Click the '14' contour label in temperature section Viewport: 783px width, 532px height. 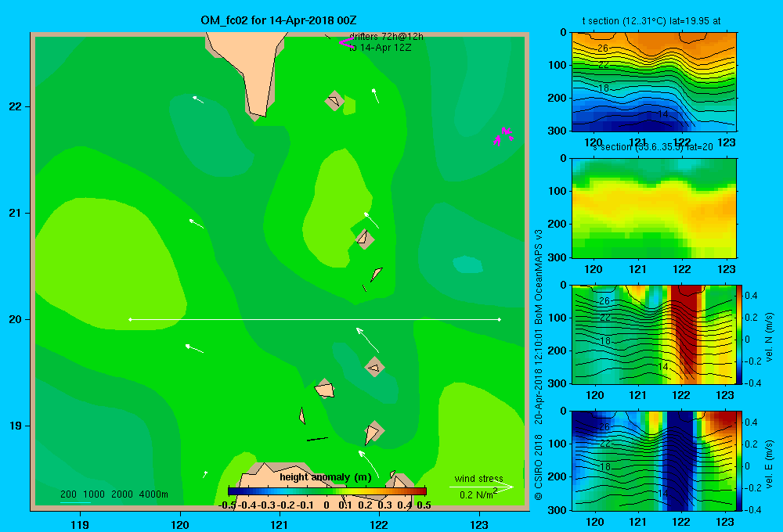662,114
